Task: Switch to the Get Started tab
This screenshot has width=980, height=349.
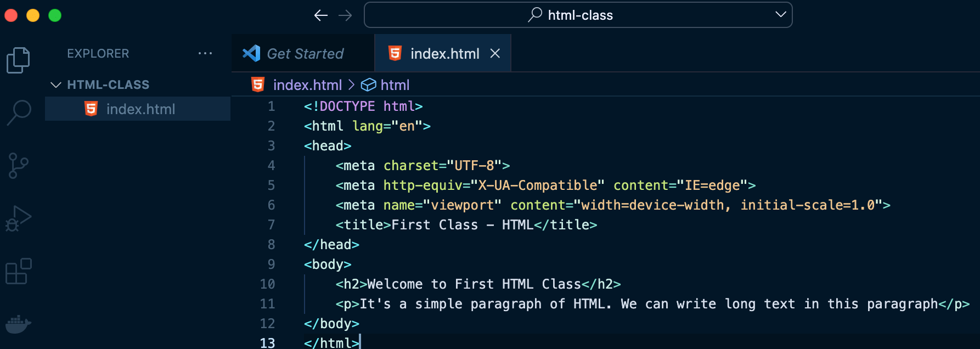Action: [x=303, y=53]
